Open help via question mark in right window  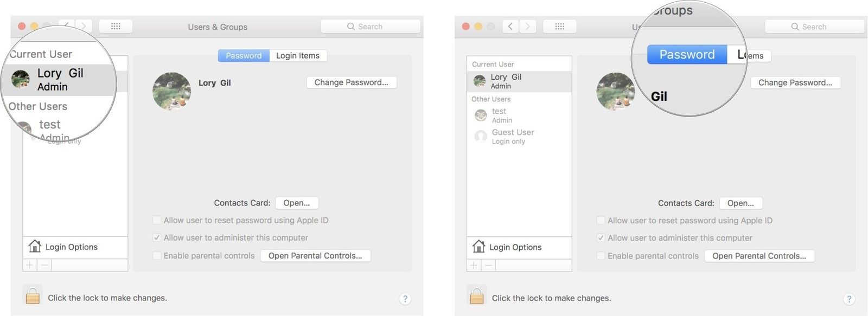(x=849, y=299)
